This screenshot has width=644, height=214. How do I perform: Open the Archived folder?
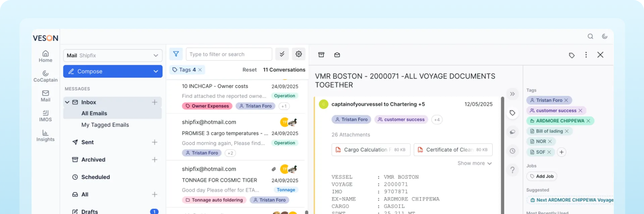93,160
